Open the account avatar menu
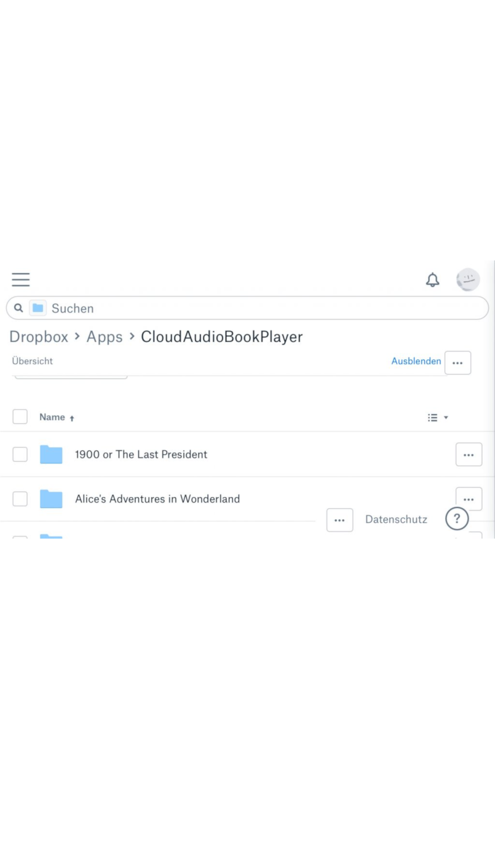 point(468,279)
